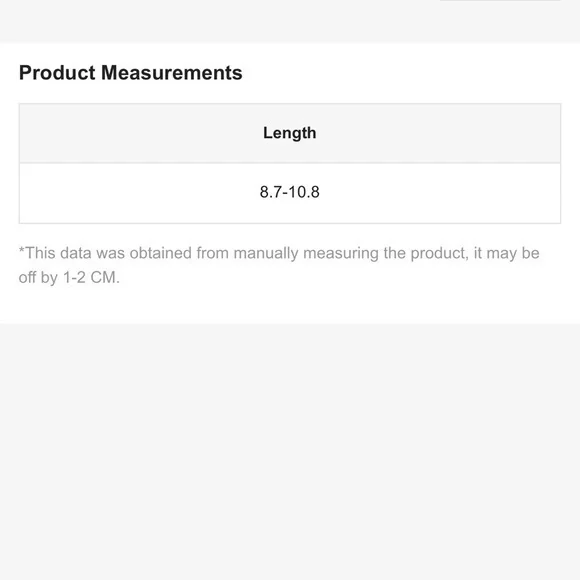Tap '8.7' in the length range
Image resolution: width=580 pixels, height=580 pixels.
click(x=271, y=192)
